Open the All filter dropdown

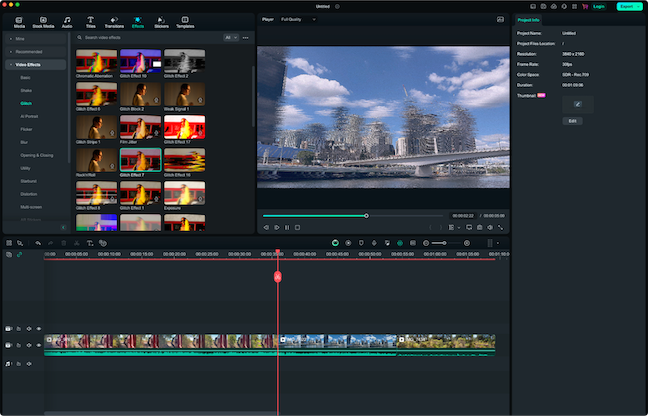[x=231, y=37]
